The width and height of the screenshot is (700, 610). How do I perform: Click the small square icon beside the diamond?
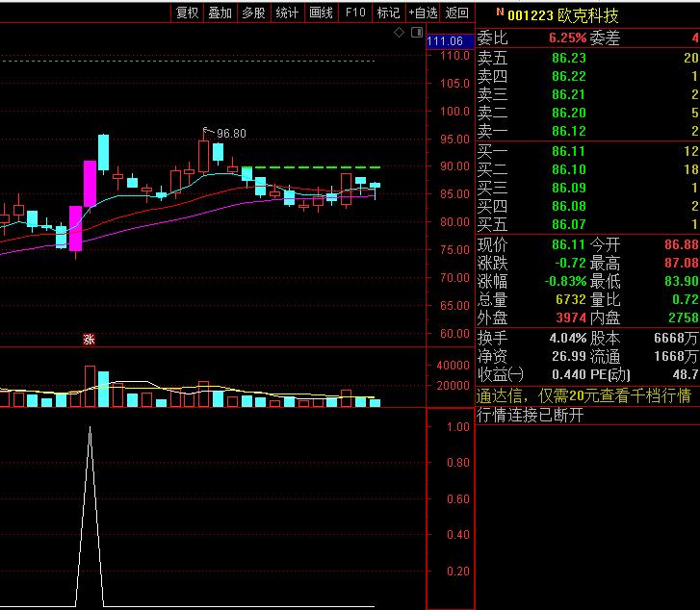tap(416, 34)
